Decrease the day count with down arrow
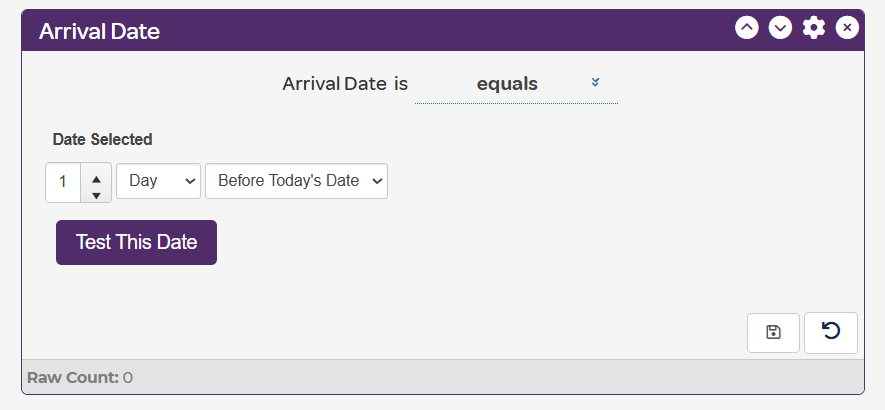Viewport: 885px width, 410px height. pyautogui.click(x=96, y=193)
